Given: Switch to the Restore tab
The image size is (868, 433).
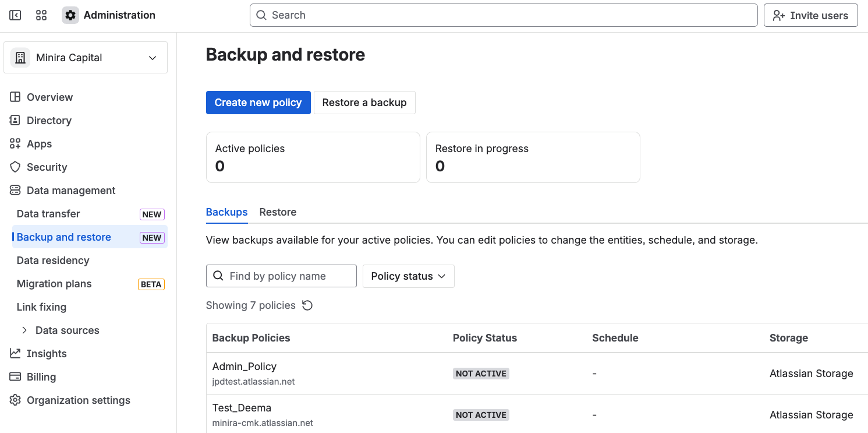Looking at the screenshot, I should [278, 212].
